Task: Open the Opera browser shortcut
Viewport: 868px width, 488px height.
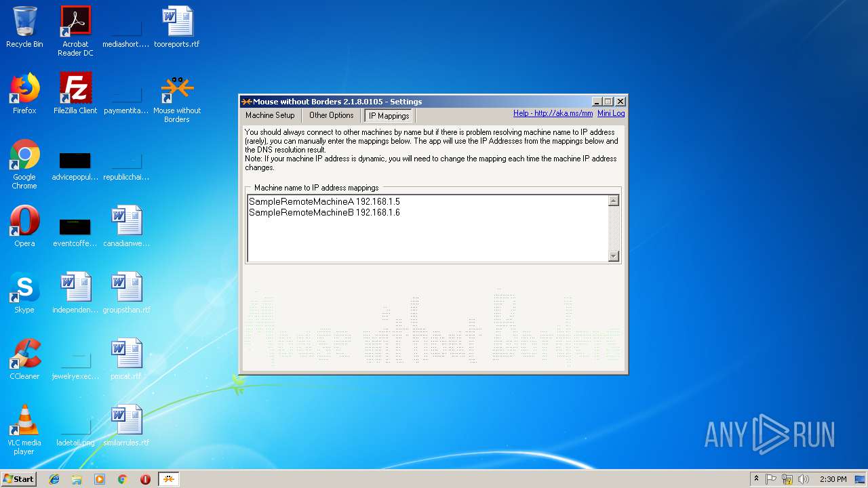Action: coord(24,226)
